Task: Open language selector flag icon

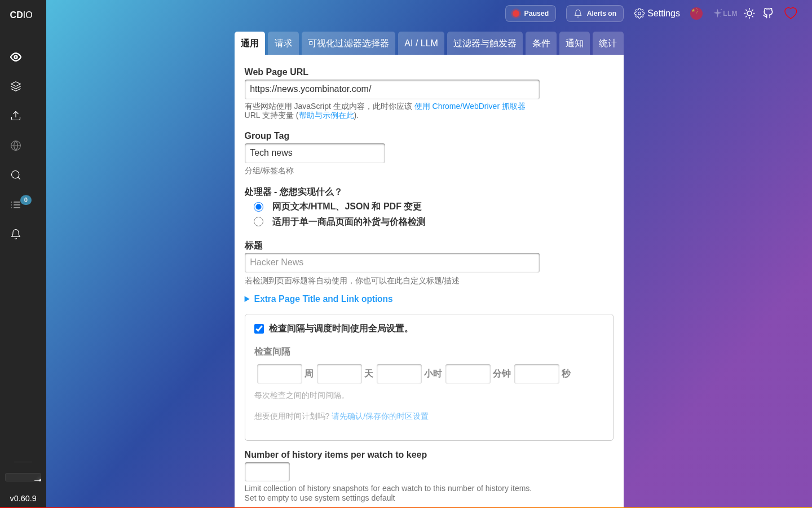Action: click(x=696, y=14)
